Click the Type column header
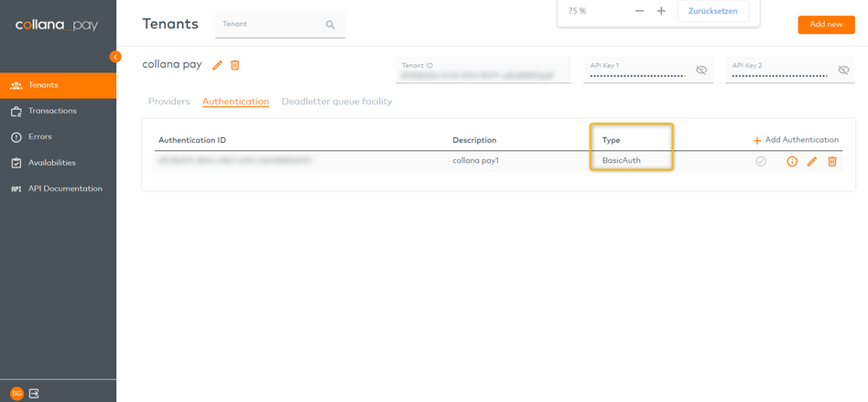The height and width of the screenshot is (402, 868). point(611,140)
